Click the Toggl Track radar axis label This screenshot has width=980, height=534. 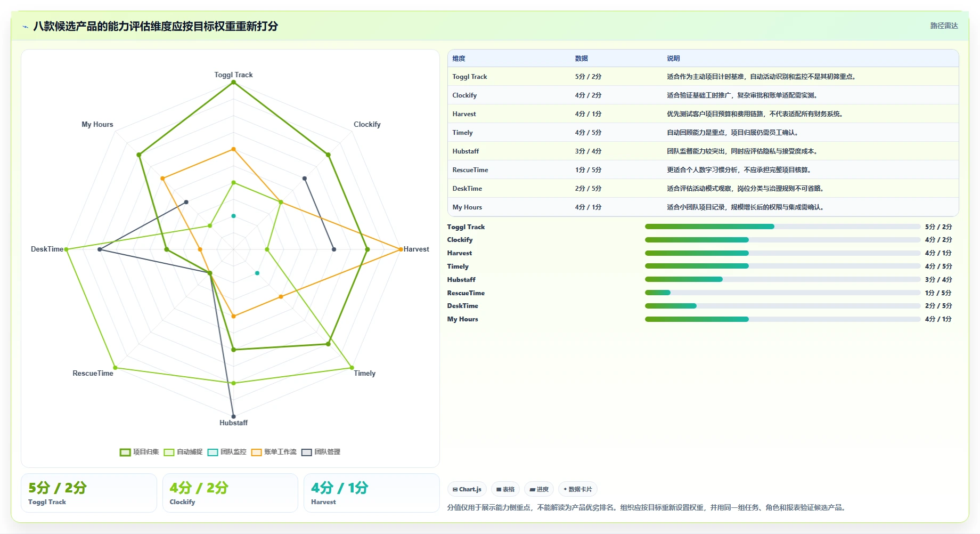[233, 75]
